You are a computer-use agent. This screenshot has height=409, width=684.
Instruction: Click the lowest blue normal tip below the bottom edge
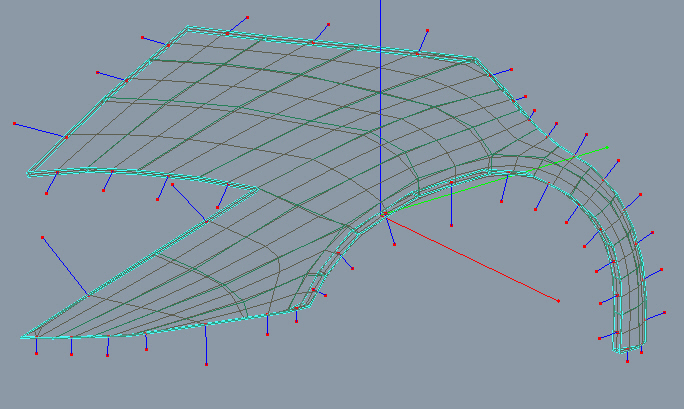tap(207, 364)
